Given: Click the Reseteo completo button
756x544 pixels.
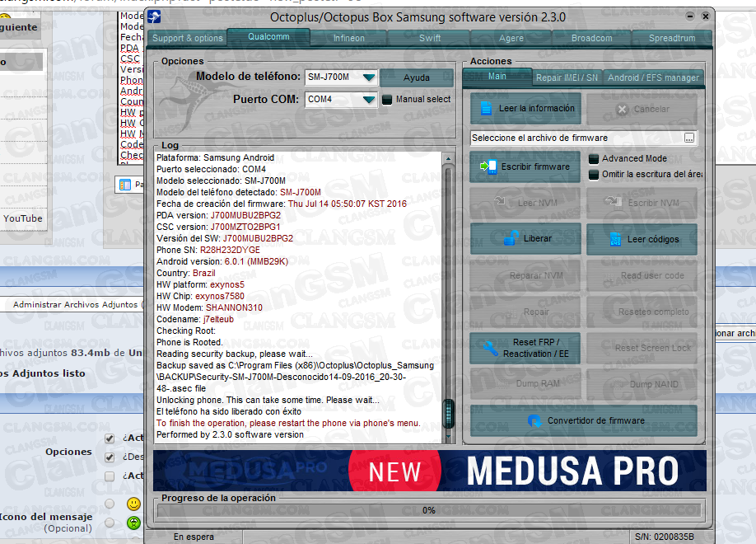Looking at the screenshot, I should coord(642,312).
